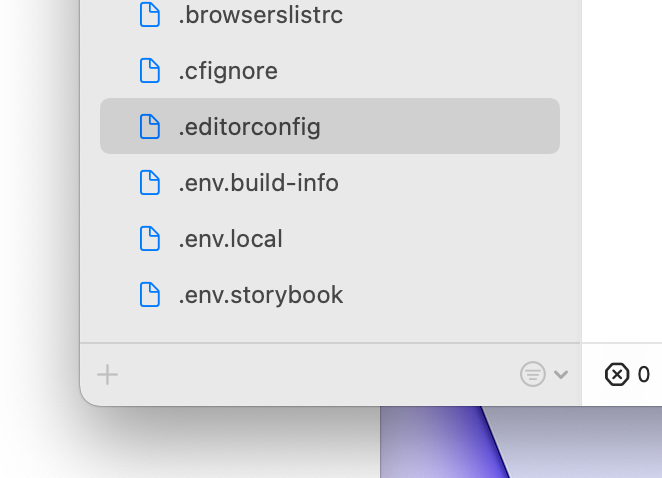Viewport: 662px width, 478px height.
Task: Click the .env.storybook file icon
Action: (x=149, y=295)
